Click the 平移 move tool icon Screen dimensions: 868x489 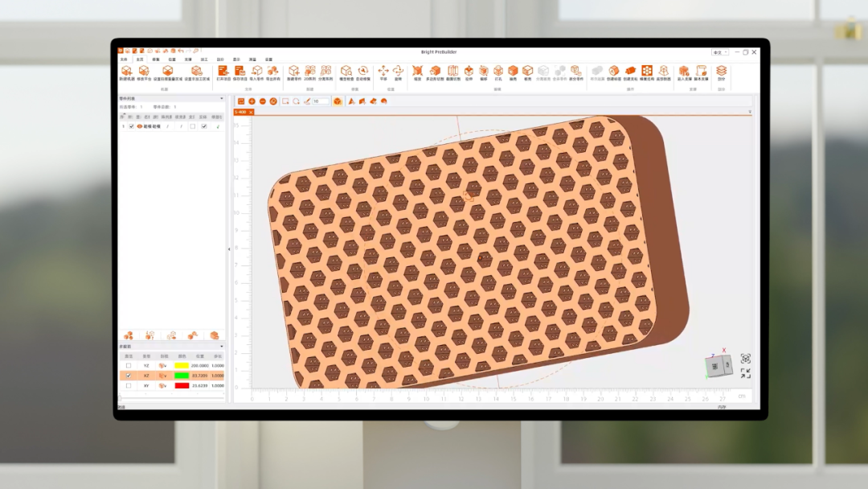383,72
